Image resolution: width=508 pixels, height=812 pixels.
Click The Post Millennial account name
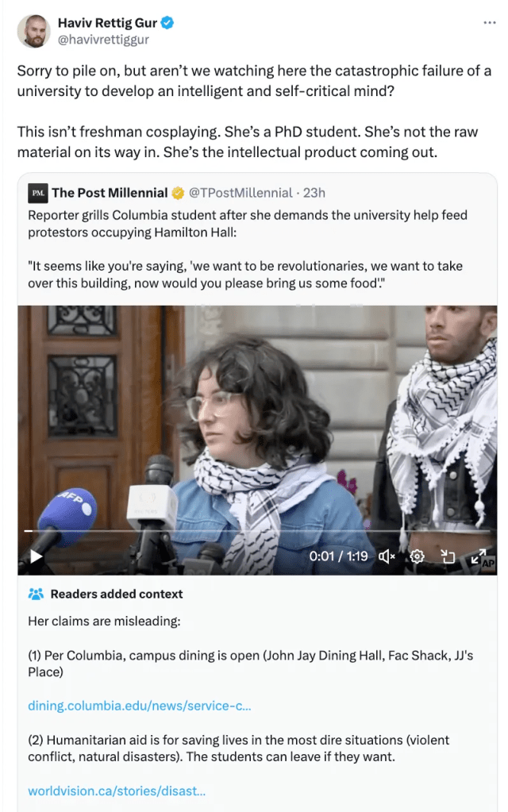tap(110, 193)
